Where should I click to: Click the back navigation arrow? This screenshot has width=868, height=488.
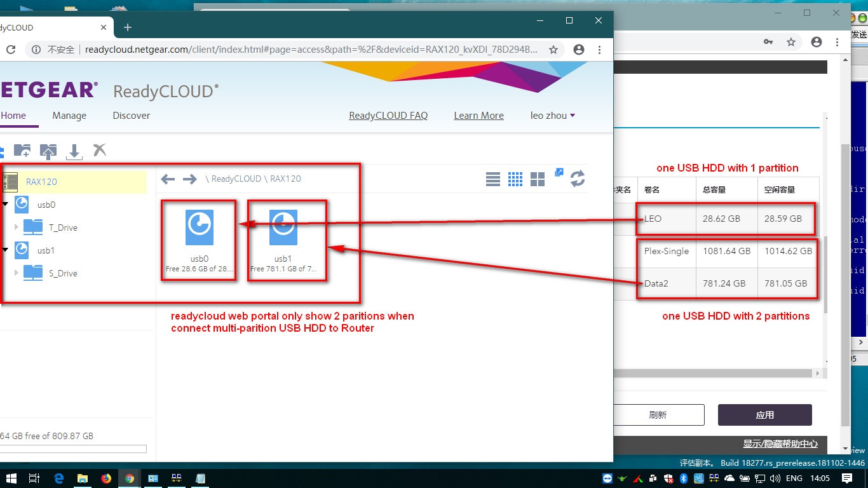[167, 179]
